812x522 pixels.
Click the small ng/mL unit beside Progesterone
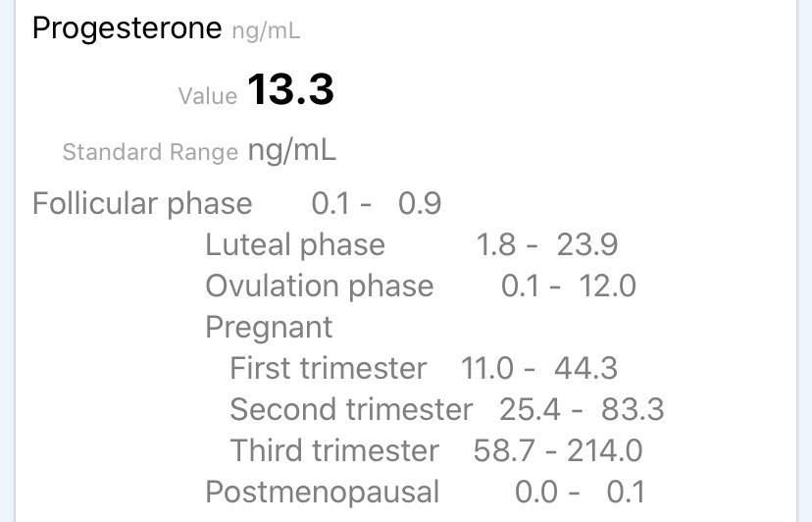(266, 31)
